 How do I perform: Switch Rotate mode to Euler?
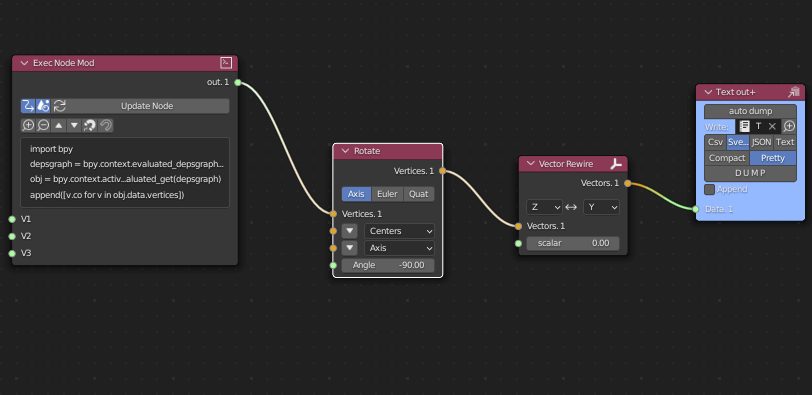coord(387,194)
